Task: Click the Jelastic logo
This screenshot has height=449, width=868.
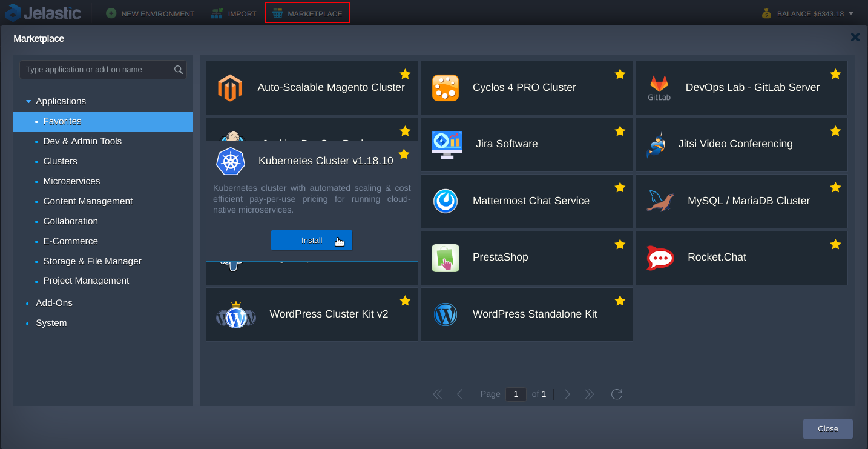Action: pos(43,13)
